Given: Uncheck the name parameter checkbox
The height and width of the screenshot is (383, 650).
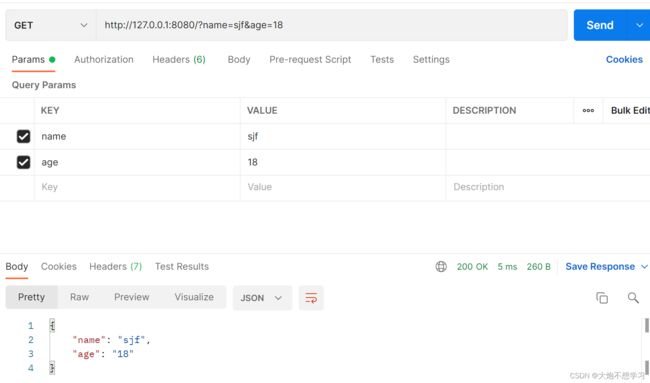Looking at the screenshot, I should point(23,136).
